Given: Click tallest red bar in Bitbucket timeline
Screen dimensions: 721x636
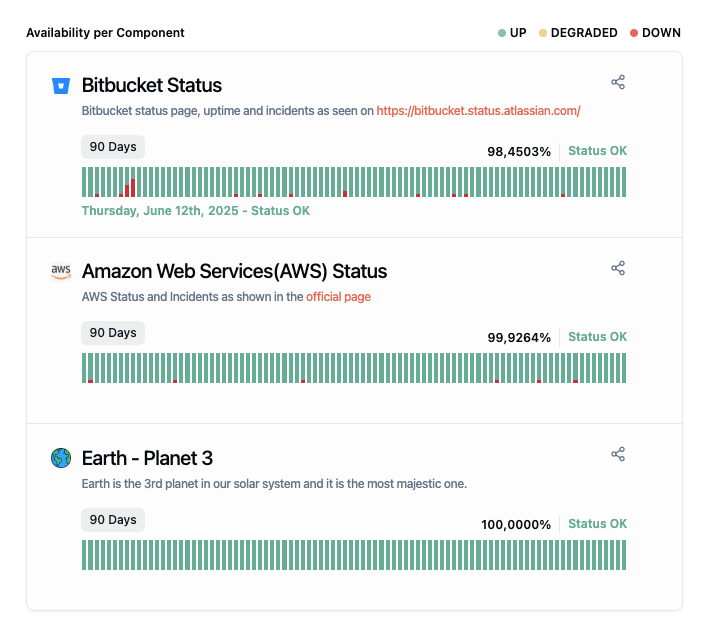Looking at the screenshot, I should pyautogui.click(x=133, y=187).
